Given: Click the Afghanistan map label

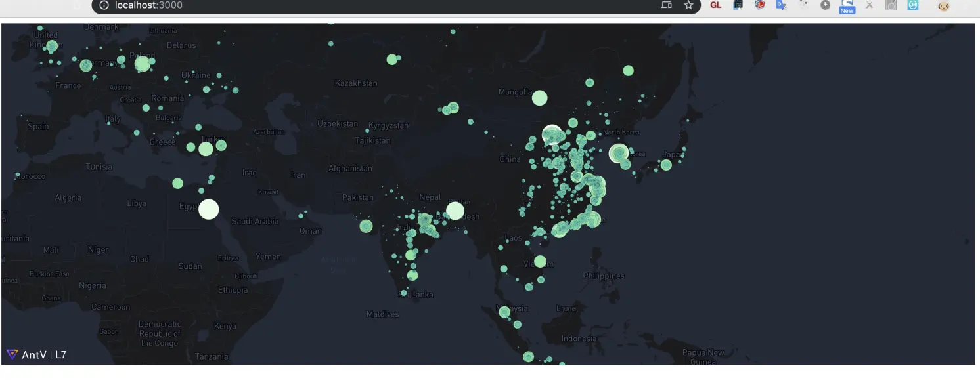Looking at the screenshot, I should point(350,169).
